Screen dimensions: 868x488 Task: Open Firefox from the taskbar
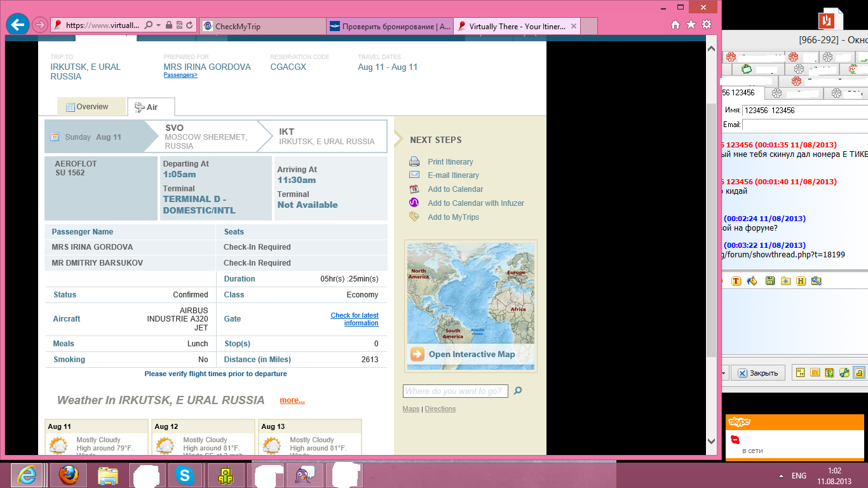coord(68,475)
